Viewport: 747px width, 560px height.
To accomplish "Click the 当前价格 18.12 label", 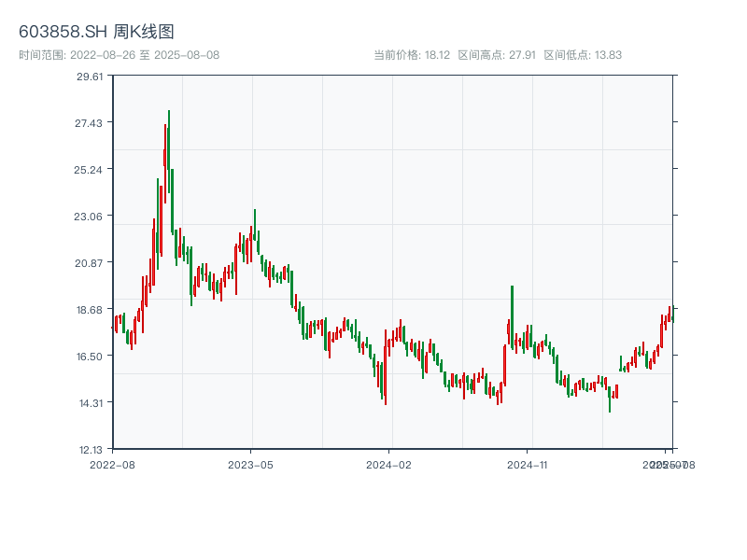I will coord(412,55).
